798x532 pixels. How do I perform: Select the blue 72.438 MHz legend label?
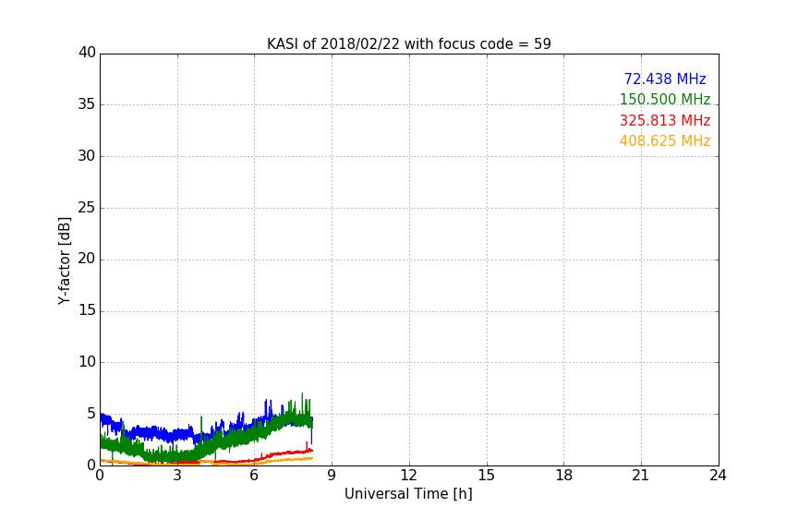pyautogui.click(x=665, y=79)
